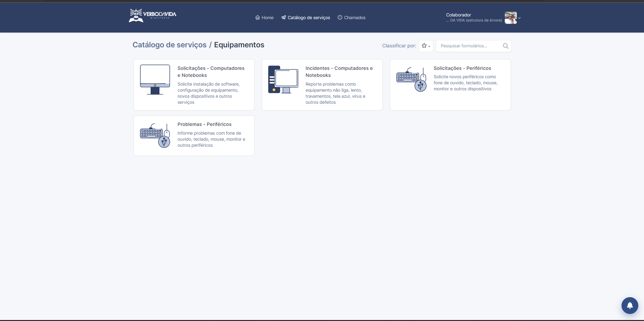Open Solicitações - Computadores e Notebooks title
Image resolution: width=644 pixels, height=321 pixels.
pos(211,72)
